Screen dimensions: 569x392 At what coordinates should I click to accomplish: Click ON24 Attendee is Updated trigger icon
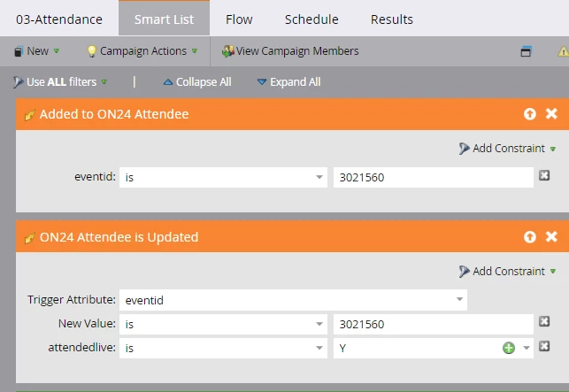(29, 238)
